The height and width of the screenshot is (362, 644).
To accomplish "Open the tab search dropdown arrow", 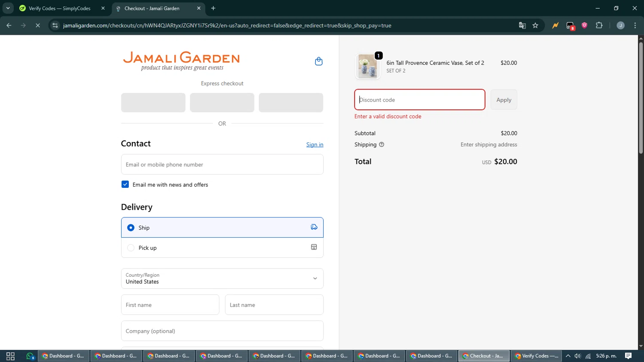I will 8,8.
